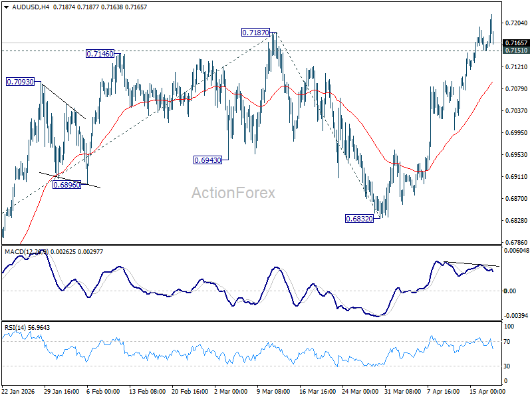Screen dimensions: 532x399
Task: Click the 16 Mar 16:00 time label
Action: (318, 391)
